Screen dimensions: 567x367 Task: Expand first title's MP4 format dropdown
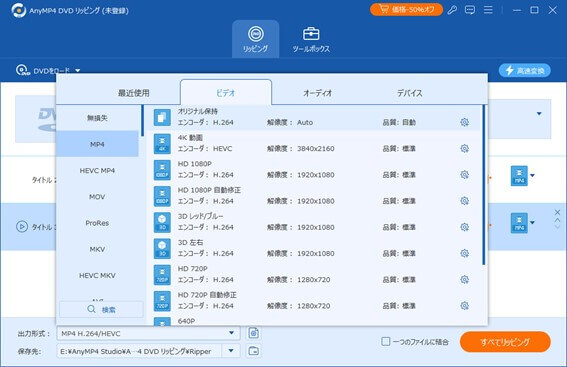tap(532, 176)
